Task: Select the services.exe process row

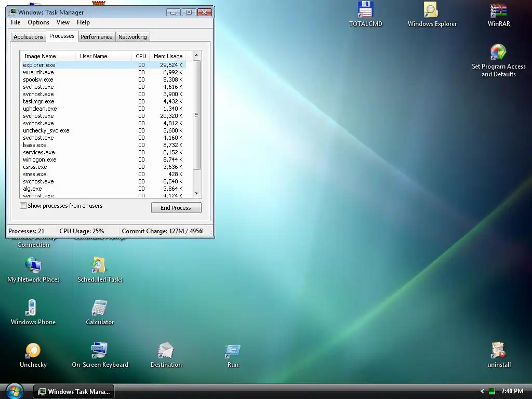Action: [103, 152]
